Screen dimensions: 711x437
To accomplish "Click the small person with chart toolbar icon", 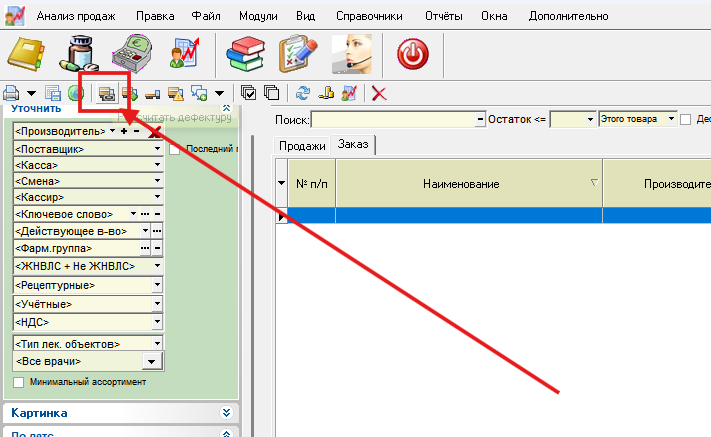I will point(349,93).
